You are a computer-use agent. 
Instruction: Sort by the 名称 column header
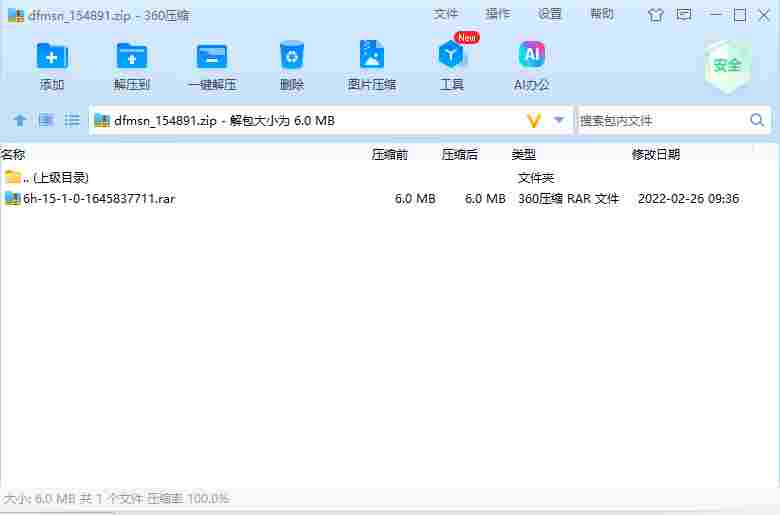click(13, 154)
